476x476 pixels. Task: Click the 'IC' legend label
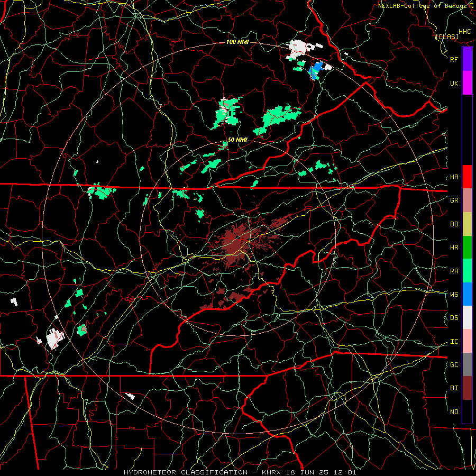coord(454,342)
